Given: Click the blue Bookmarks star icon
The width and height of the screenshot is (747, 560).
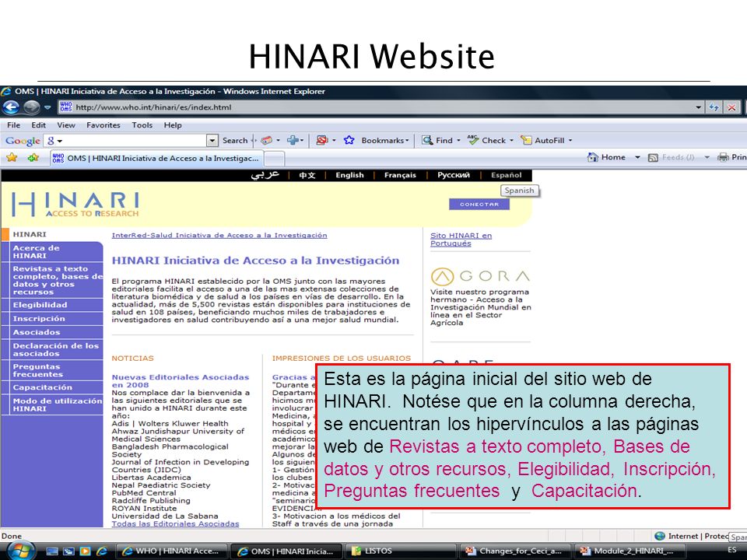Looking at the screenshot, I should pyautogui.click(x=349, y=140).
